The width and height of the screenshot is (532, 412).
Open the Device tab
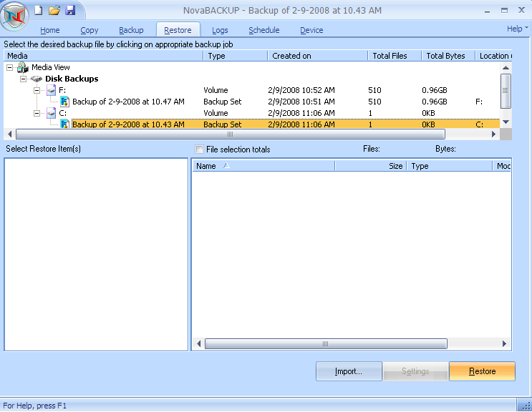pos(311,30)
